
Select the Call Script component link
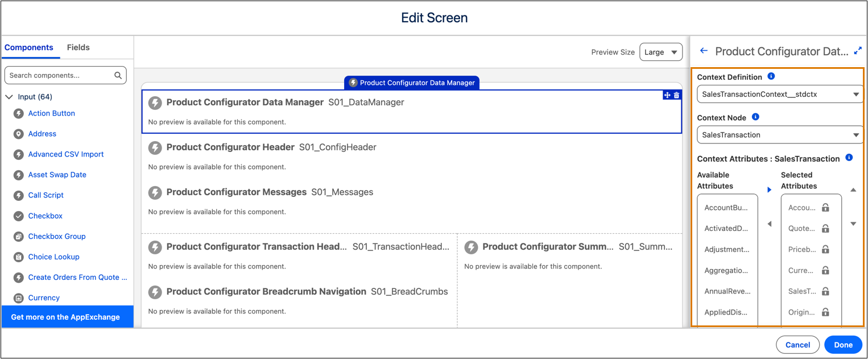46,195
